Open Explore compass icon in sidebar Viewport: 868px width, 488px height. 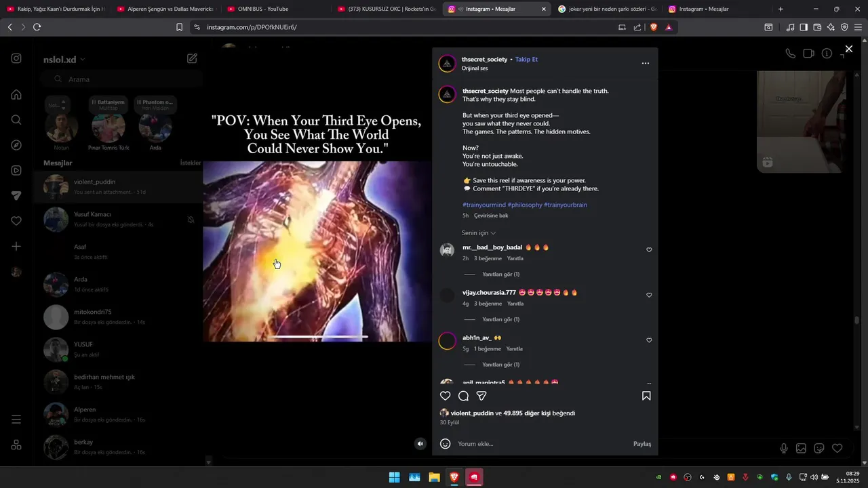16,145
